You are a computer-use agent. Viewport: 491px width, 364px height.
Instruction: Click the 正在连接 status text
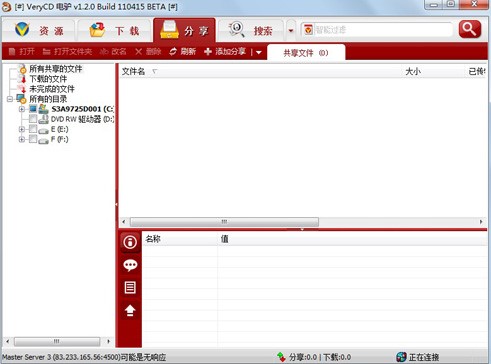pyautogui.click(x=424, y=357)
